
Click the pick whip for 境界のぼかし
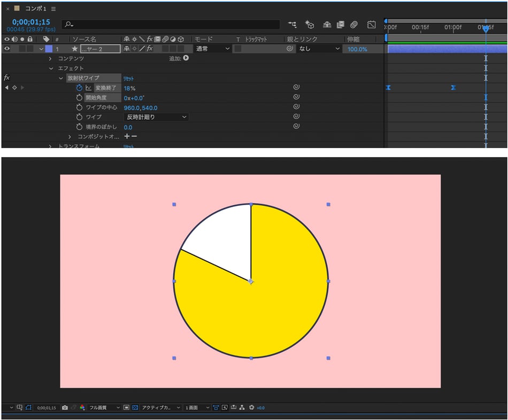tap(296, 127)
